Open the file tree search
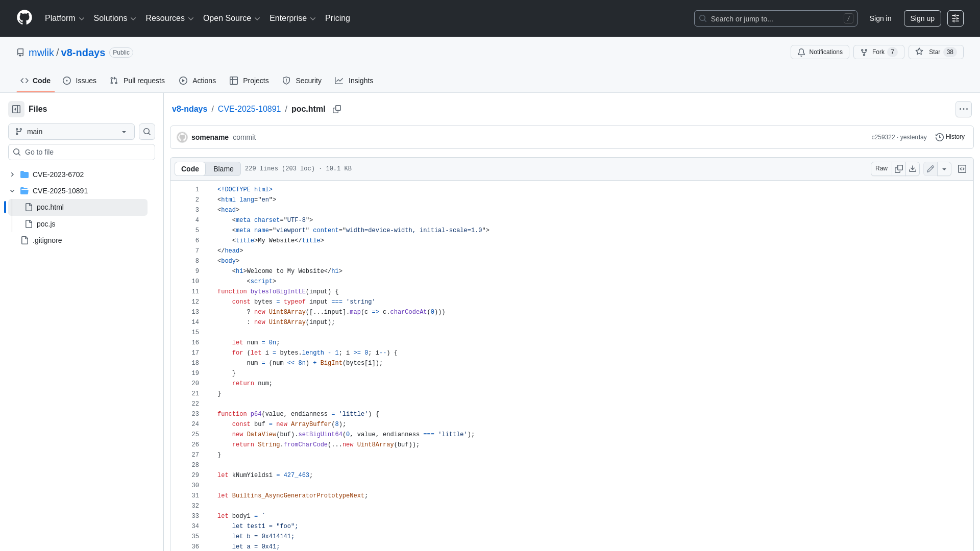Image resolution: width=980 pixels, height=551 pixels. tap(146, 131)
